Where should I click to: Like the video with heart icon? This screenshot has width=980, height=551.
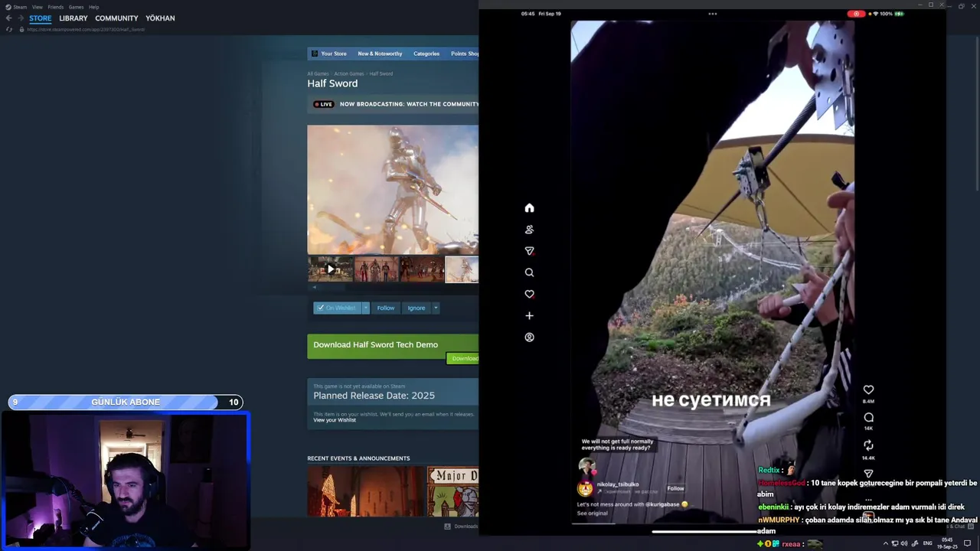[868, 390]
